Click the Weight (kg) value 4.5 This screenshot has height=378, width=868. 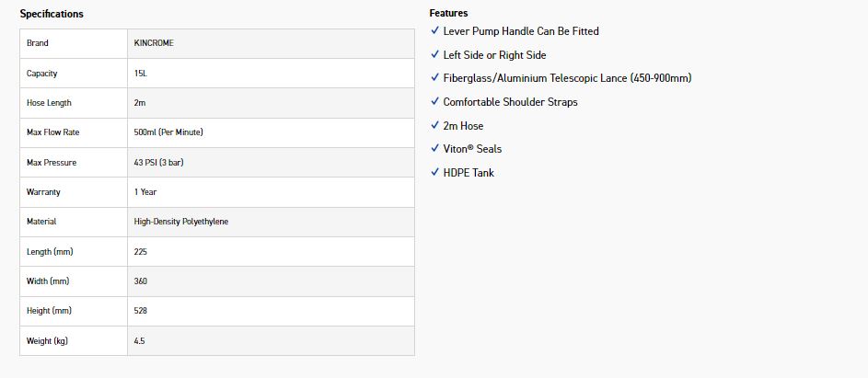point(140,341)
